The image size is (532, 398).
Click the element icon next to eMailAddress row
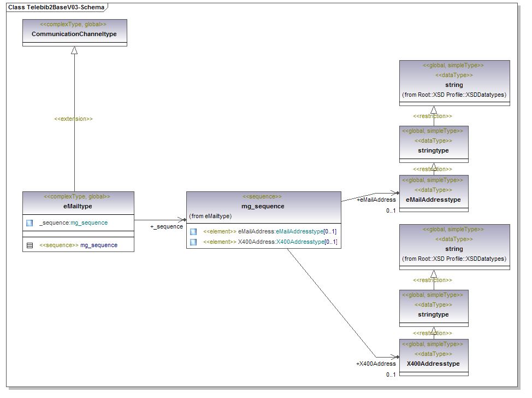pos(193,232)
